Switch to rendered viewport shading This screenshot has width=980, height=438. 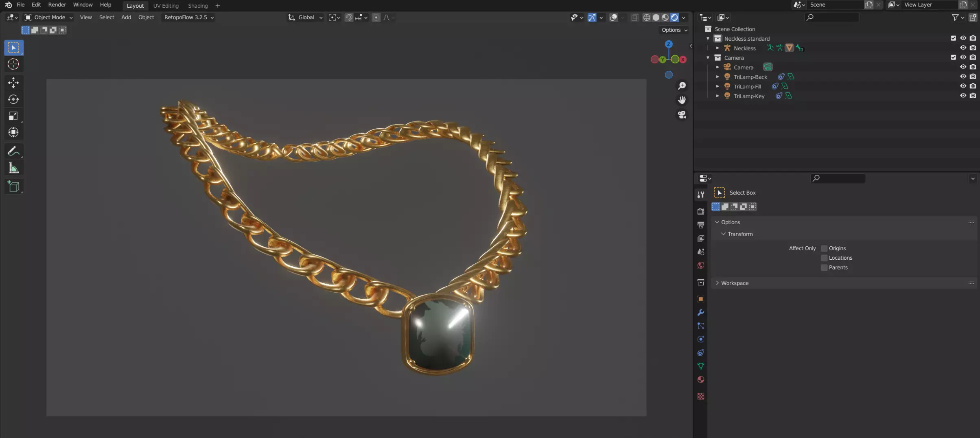pyautogui.click(x=674, y=18)
